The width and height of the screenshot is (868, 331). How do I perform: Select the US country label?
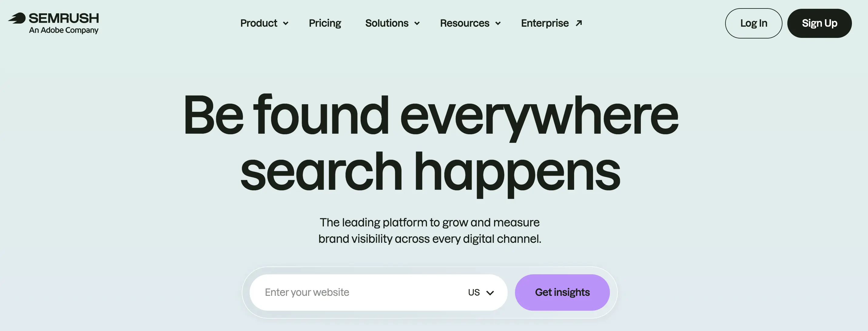coord(473,292)
